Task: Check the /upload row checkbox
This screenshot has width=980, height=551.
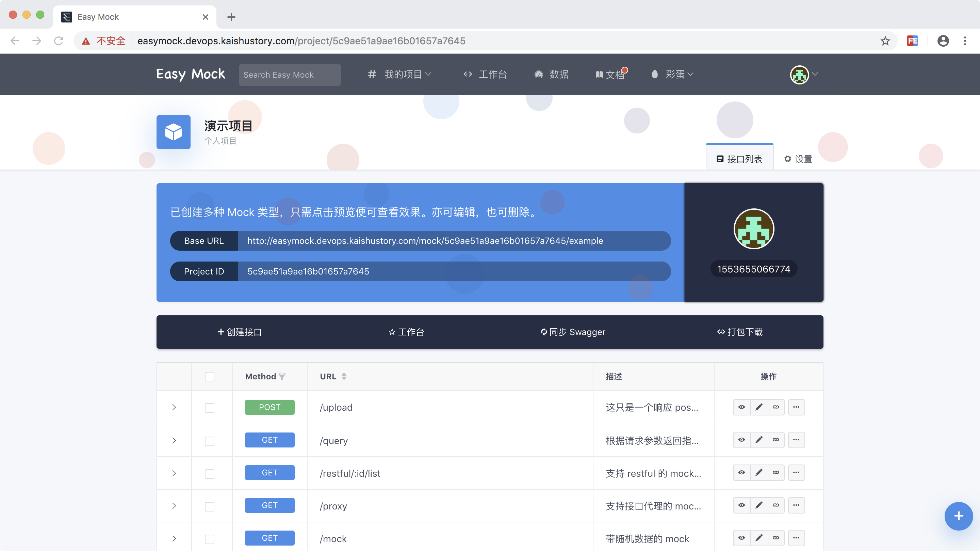Action: pos(210,408)
